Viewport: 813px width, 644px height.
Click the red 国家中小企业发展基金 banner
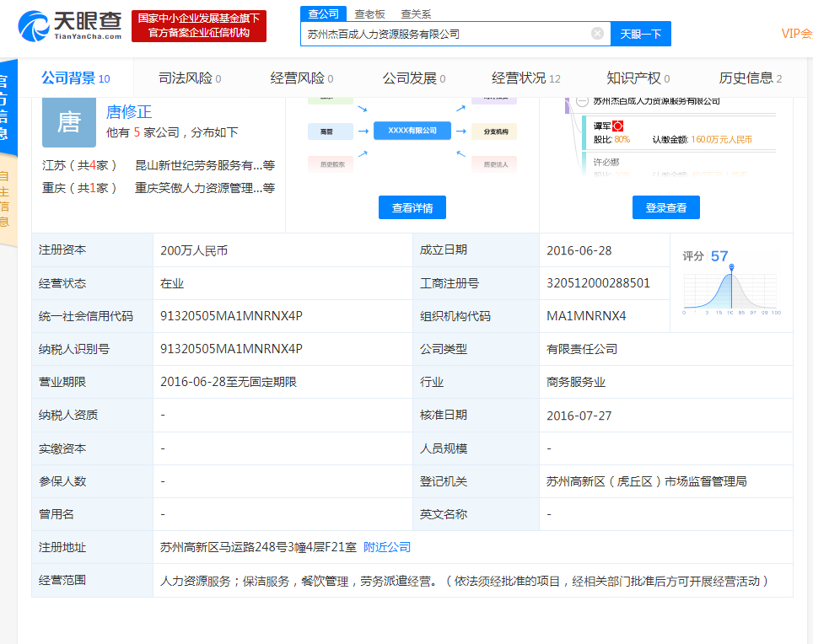tap(199, 26)
